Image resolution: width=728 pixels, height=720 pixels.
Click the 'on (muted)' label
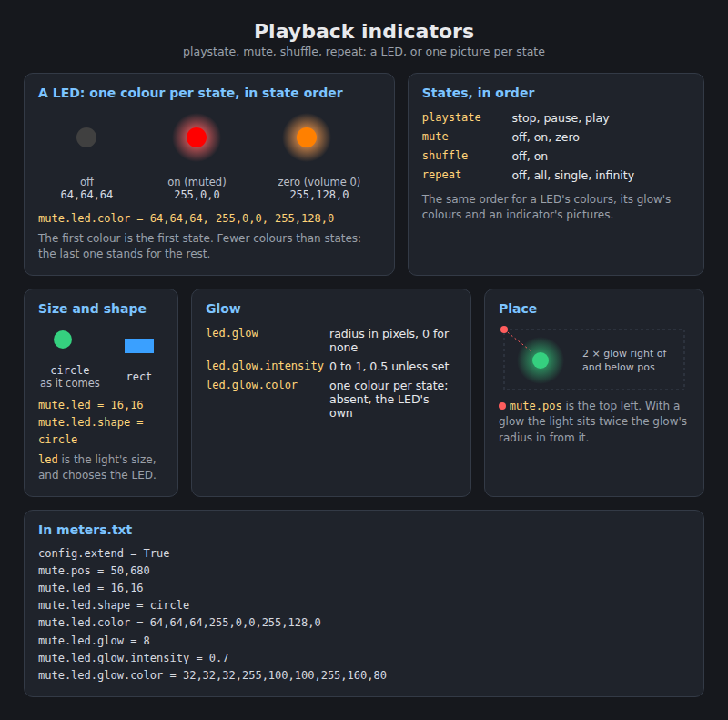coord(197,182)
